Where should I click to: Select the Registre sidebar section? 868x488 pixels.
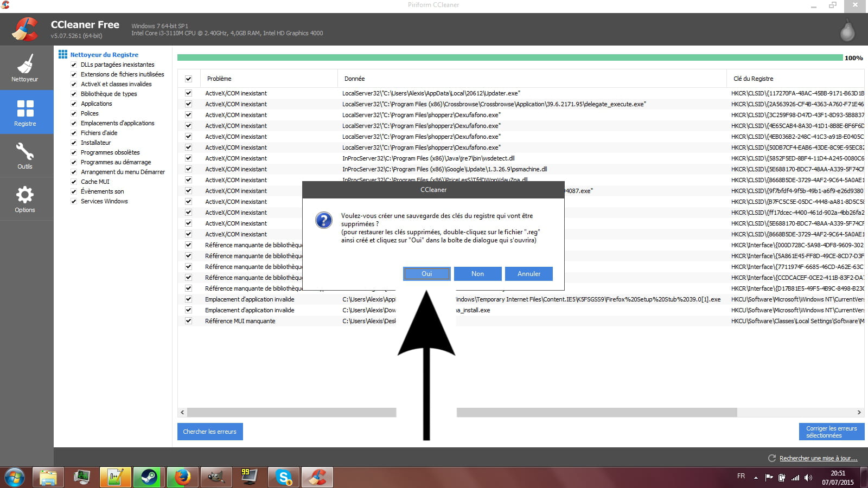[26, 112]
